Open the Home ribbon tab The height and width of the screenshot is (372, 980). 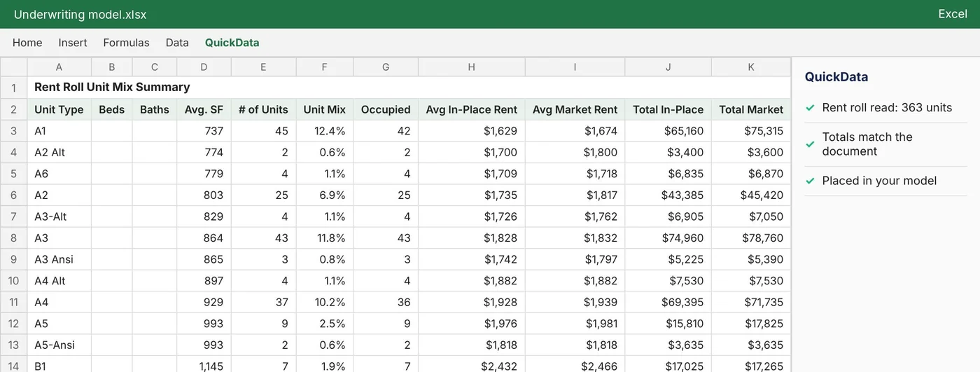tap(27, 43)
